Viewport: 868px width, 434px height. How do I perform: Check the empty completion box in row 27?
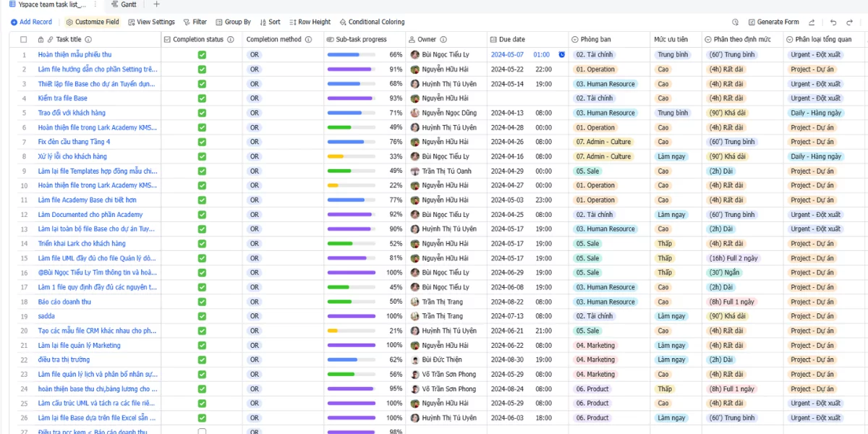click(202, 431)
